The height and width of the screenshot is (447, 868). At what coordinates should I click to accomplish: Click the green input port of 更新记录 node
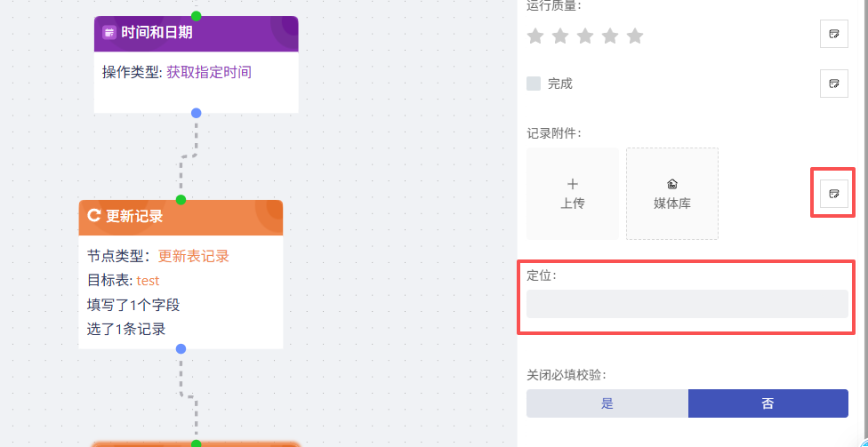tap(181, 199)
